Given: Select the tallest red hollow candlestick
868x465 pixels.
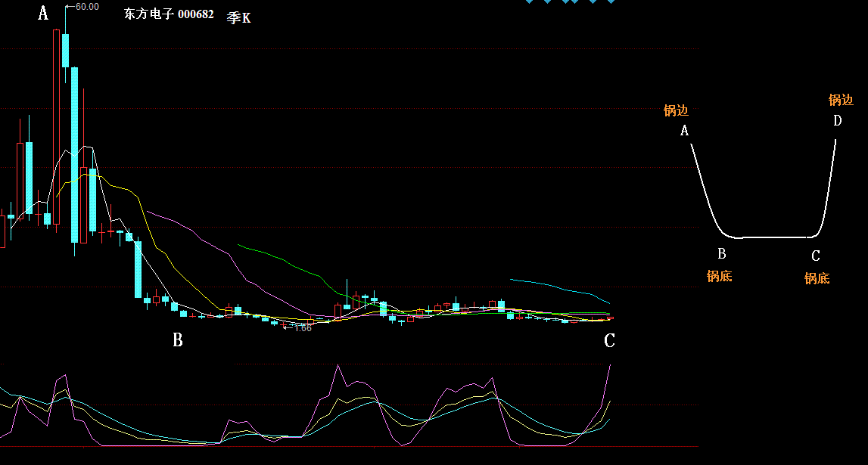Looking at the screenshot, I should [56, 127].
